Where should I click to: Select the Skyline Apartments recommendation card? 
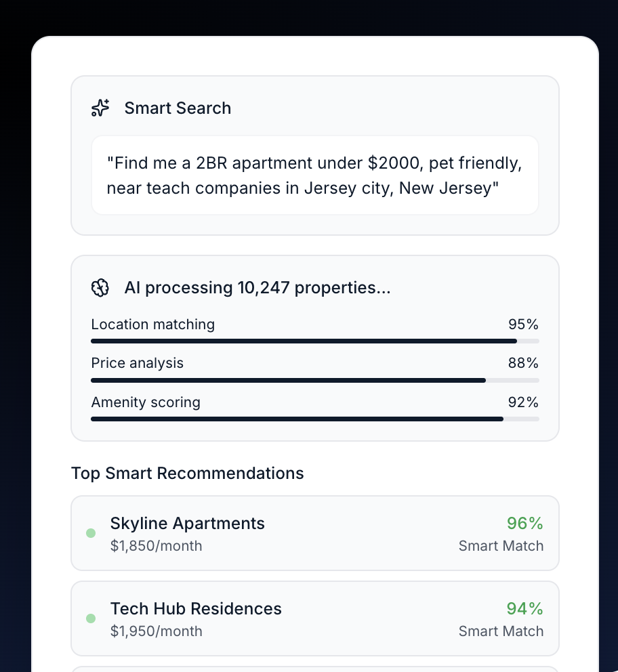315,533
